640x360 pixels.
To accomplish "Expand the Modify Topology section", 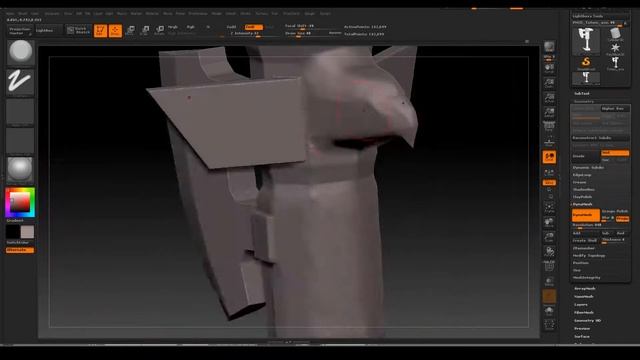I will point(589,256).
